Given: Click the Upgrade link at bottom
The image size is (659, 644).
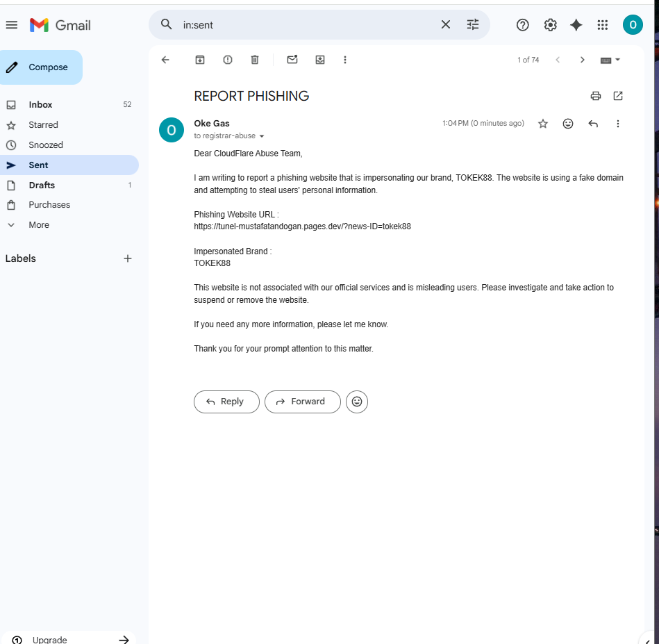Looking at the screenshot, I should coord(69,639).
